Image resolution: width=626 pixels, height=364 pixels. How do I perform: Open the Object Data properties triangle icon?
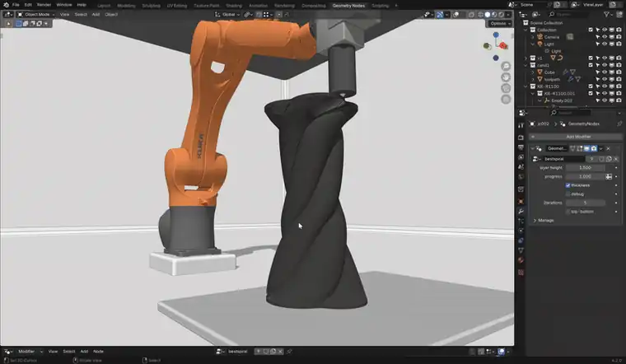point(521,250)
